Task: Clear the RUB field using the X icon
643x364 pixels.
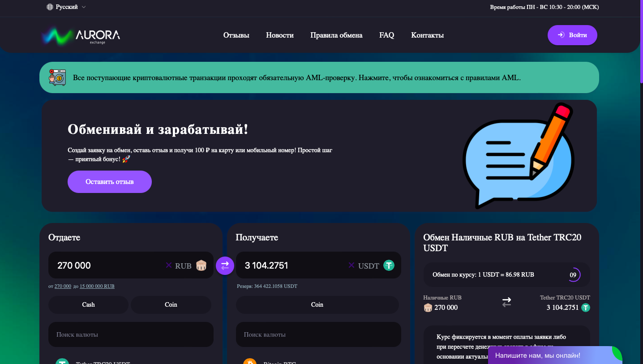Action: (x=169, y=265)
